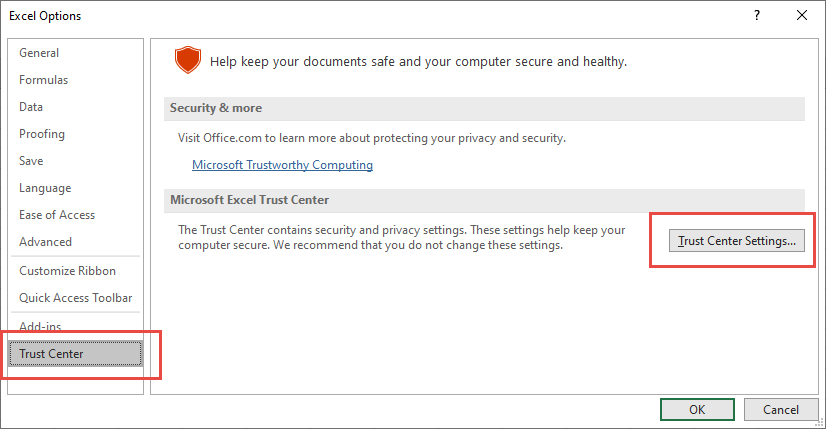Open Language options
Image resolution: width=826 pixels, height=429 pixels.
(45, 188)
